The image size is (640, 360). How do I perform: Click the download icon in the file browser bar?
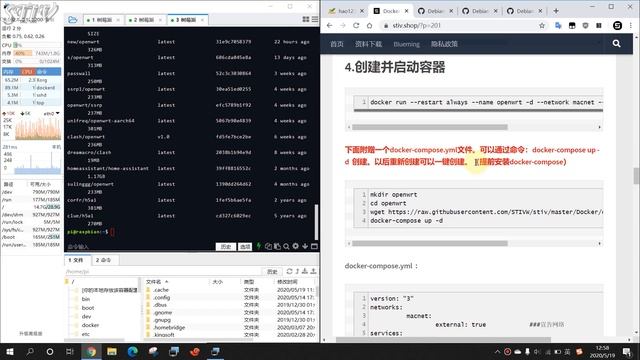coord(305,271)
